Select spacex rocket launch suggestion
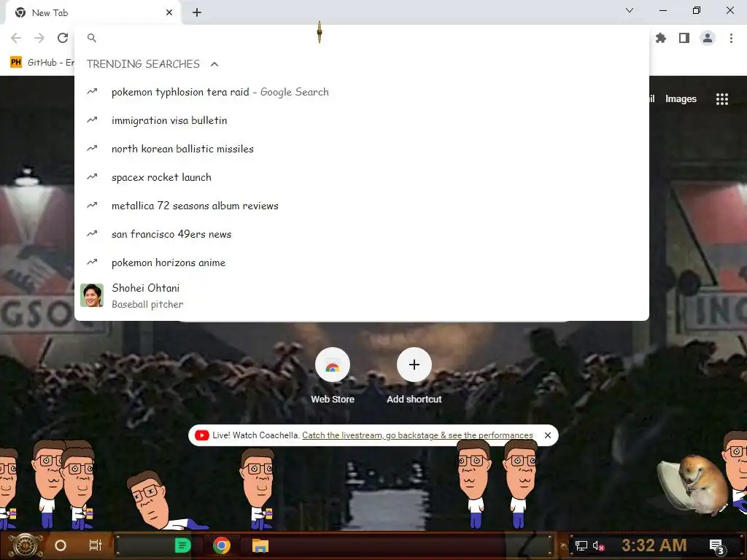 [x=362, y=177]
